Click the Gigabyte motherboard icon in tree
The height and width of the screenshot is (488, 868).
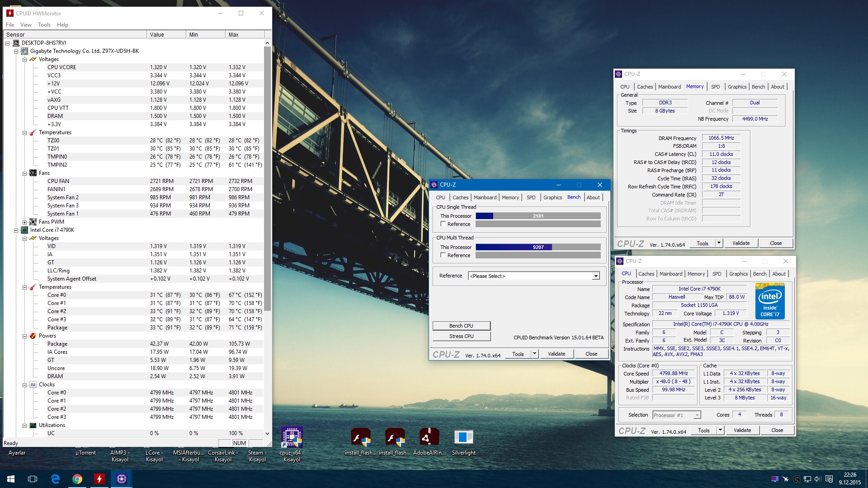tap(24, 51)
